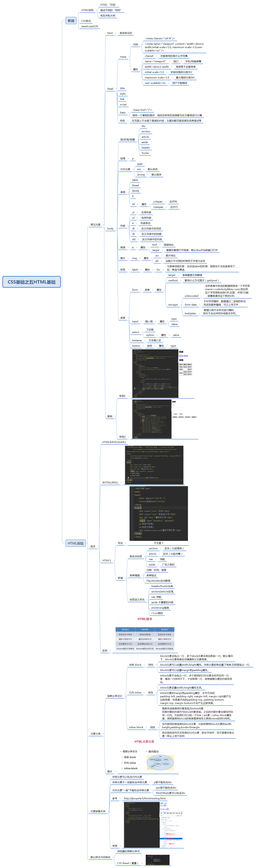Screen dimensions: 256x868
Task: Select the strong node
Action: pos(141,175)
